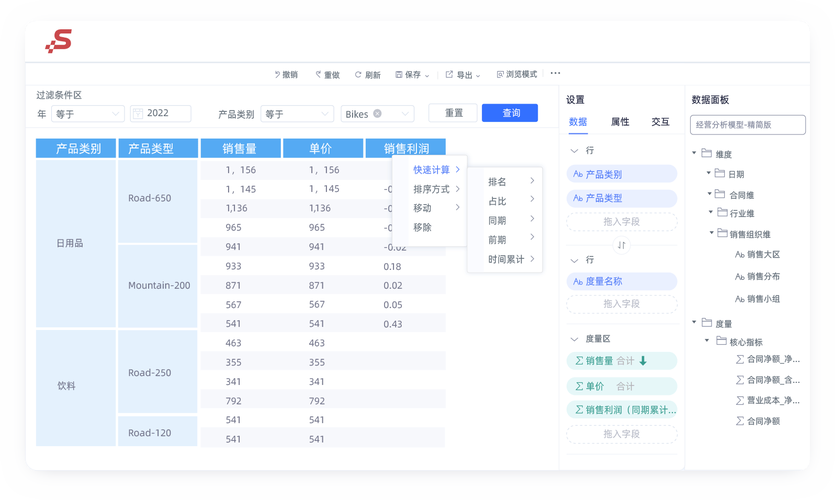This screenshot has height=500, width=835.
Task: Click the model search field 经营分析模型-精简版
Action: click(x=748, y=125)
